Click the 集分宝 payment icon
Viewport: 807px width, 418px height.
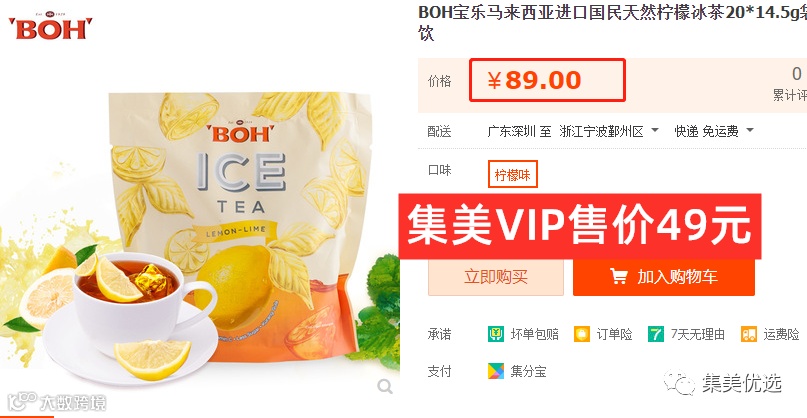496,371
